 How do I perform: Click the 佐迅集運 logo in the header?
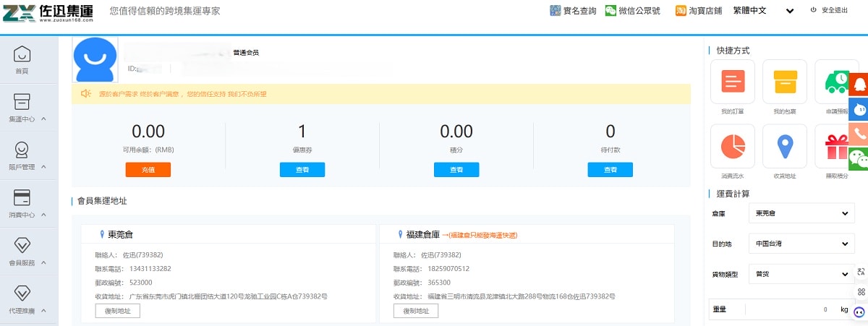tap(48, 12)
